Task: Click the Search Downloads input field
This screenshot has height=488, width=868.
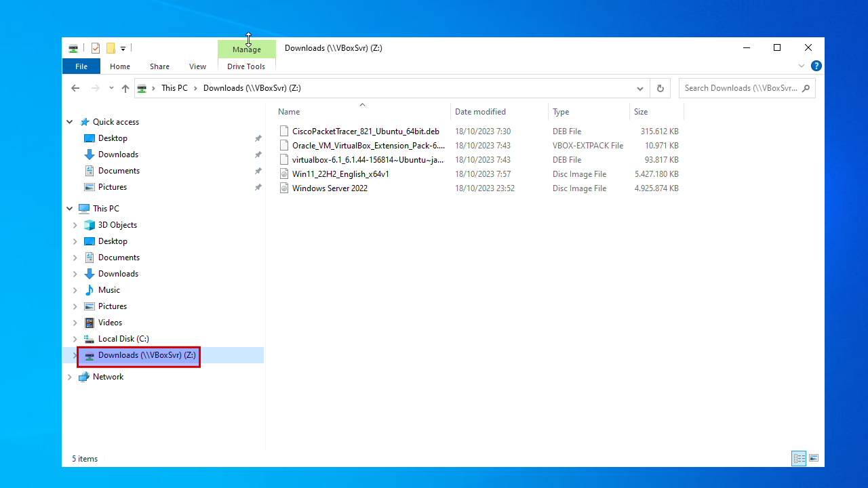Action: pyautogui.click(x=740, y=88)
